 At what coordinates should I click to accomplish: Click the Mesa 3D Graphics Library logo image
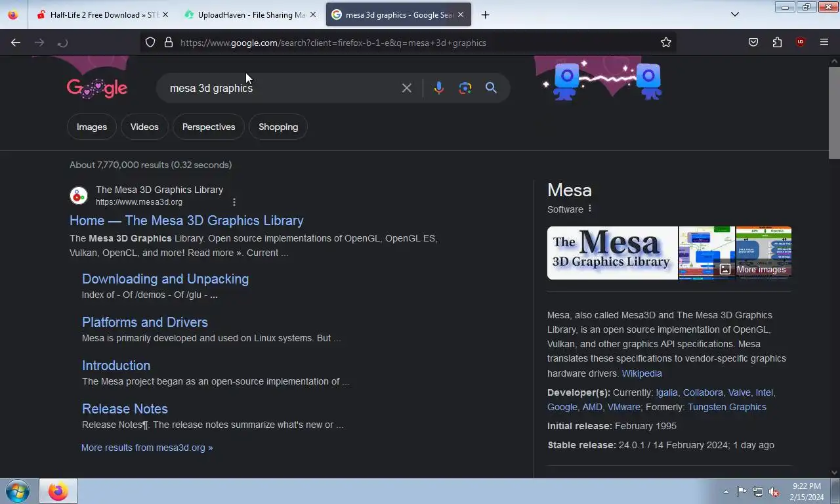[612, 253]
